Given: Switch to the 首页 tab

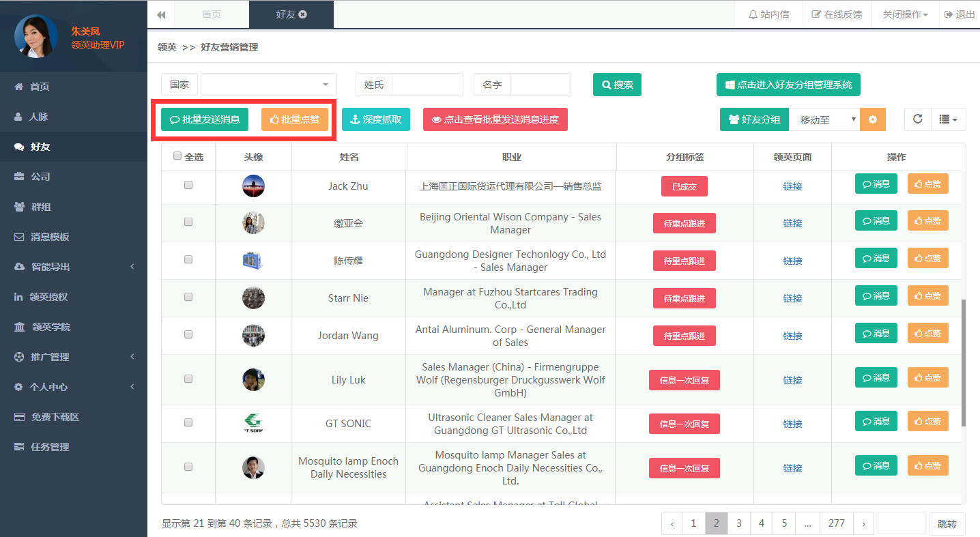Looking at the screenshot, I should coord(212,14).
